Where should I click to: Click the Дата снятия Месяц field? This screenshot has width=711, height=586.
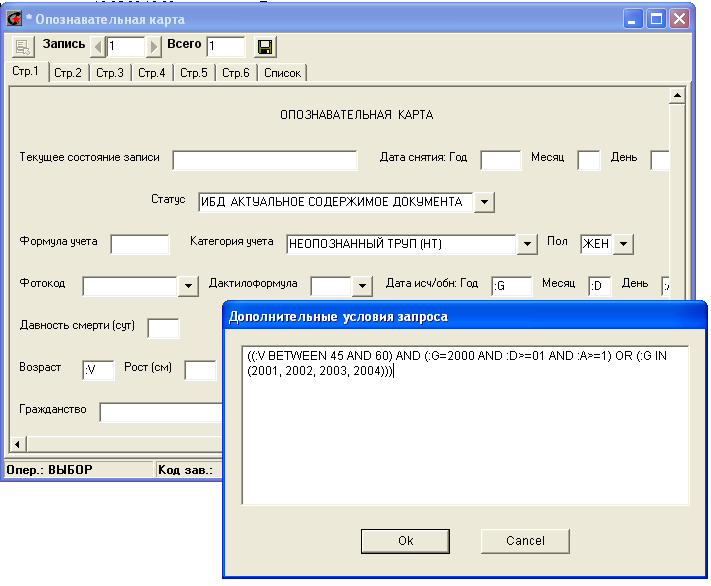tap(589, 160)
